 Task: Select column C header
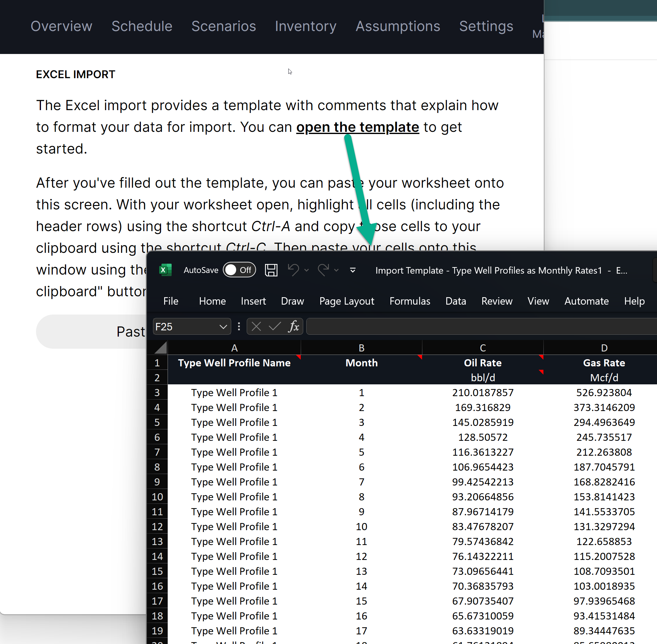click(x=483, y=348)
